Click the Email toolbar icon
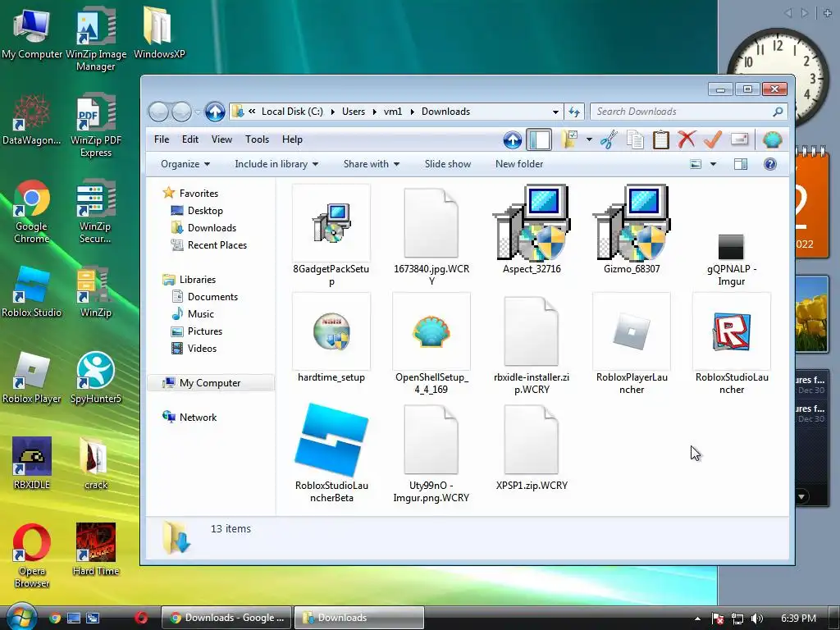 pyautogui.click(x=739, y=139)
